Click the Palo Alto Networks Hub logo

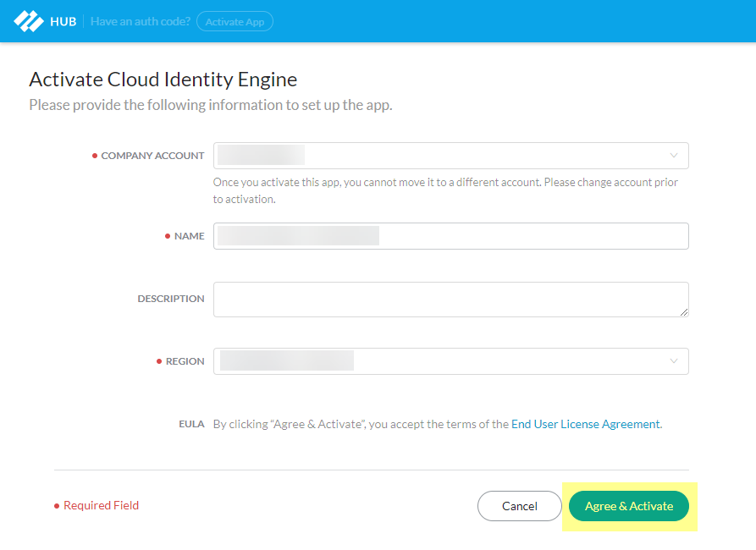(x=29, y=20)
